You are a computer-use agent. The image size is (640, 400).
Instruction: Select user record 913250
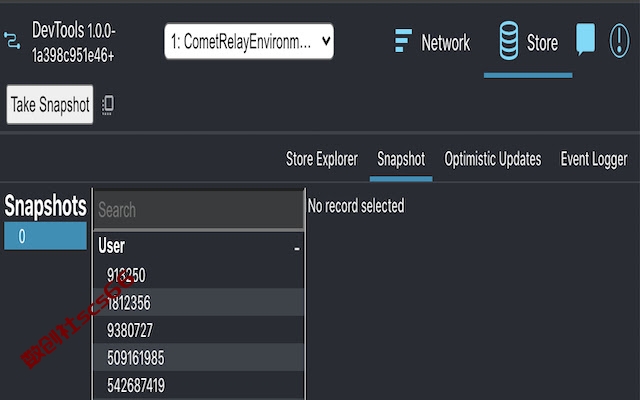pyautogui.click(x=199, y=275)
